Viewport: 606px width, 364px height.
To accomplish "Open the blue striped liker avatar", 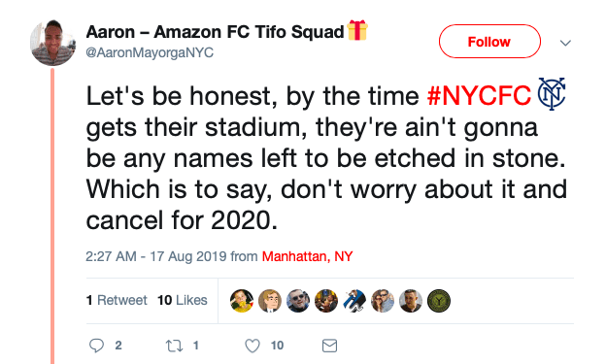I will (x=354, y=301).
